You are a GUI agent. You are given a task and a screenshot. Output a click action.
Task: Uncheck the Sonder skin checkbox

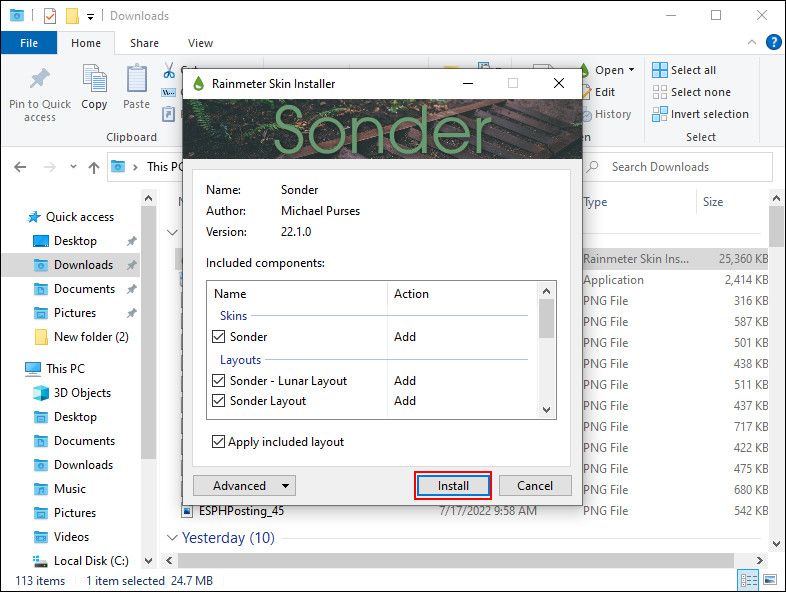[219, 336]
